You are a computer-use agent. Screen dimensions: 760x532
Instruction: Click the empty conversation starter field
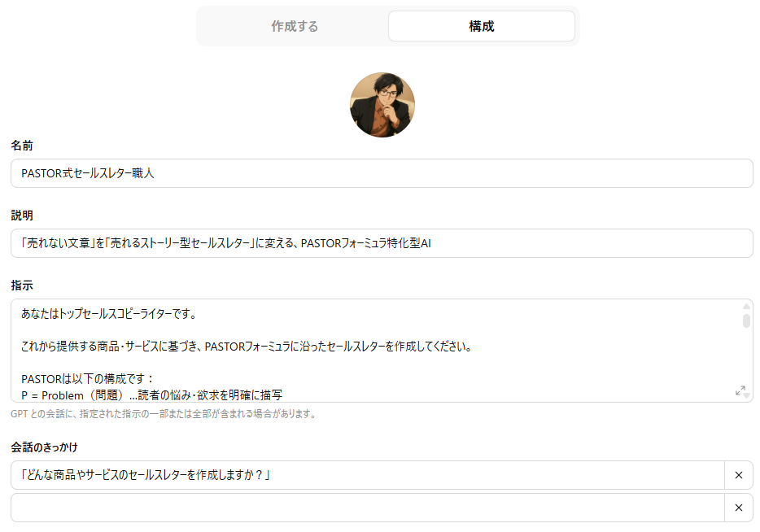(x=368, y=508)
